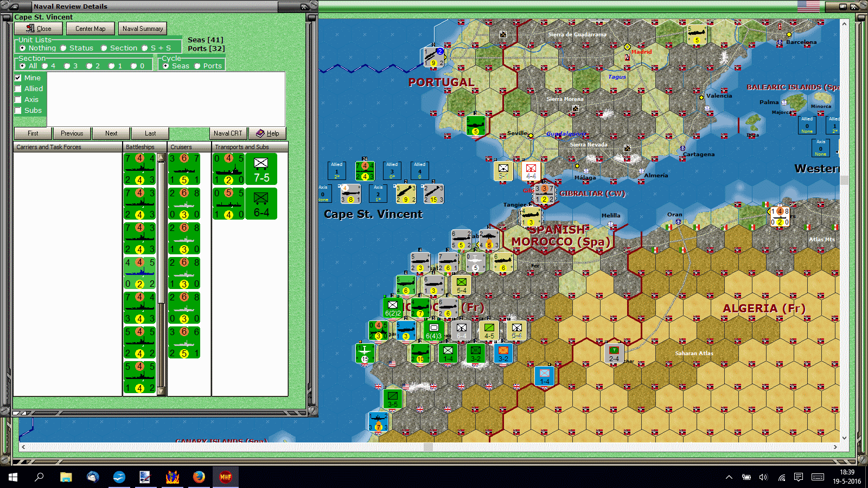Click the Allied 1 sea box marker
The image size is (868, 488).
click(x=337, y=171)
